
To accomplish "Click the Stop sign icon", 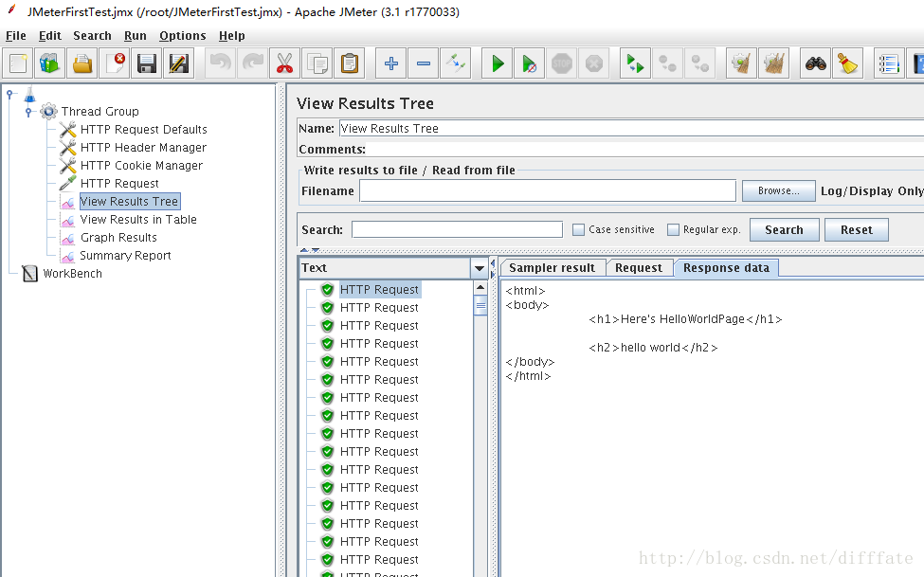I will click(562, 63).
